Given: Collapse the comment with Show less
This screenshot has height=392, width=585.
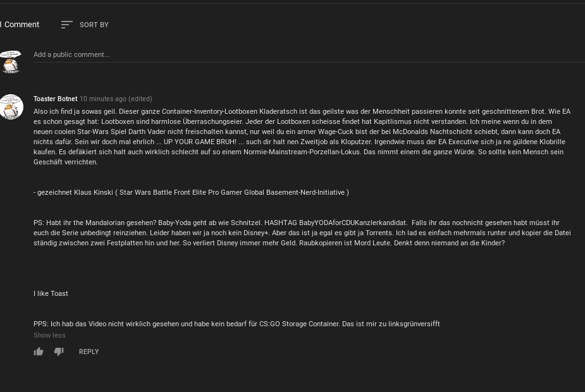Looking at the screenshot, I should point(49,335).
